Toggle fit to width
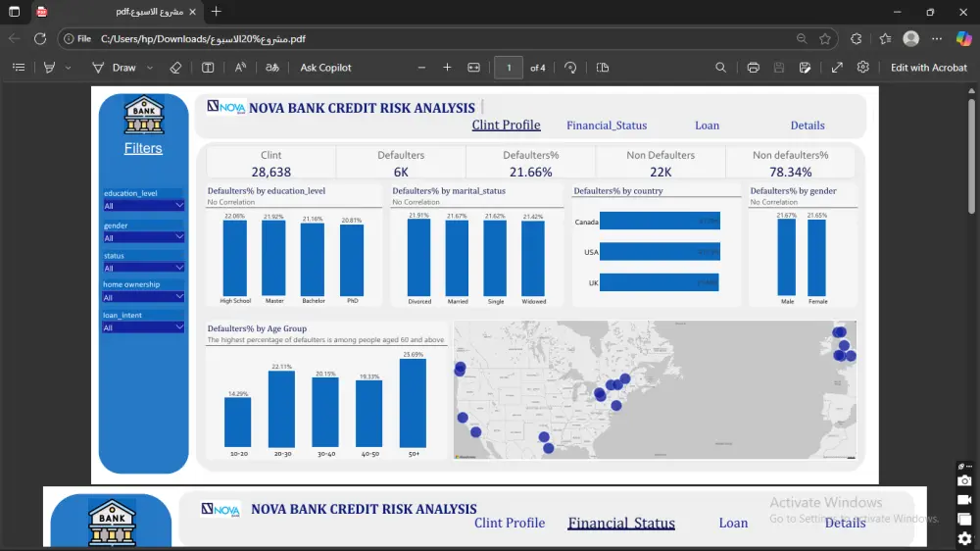Viewport: 980px width, 551px height. [x=473, y=68]
